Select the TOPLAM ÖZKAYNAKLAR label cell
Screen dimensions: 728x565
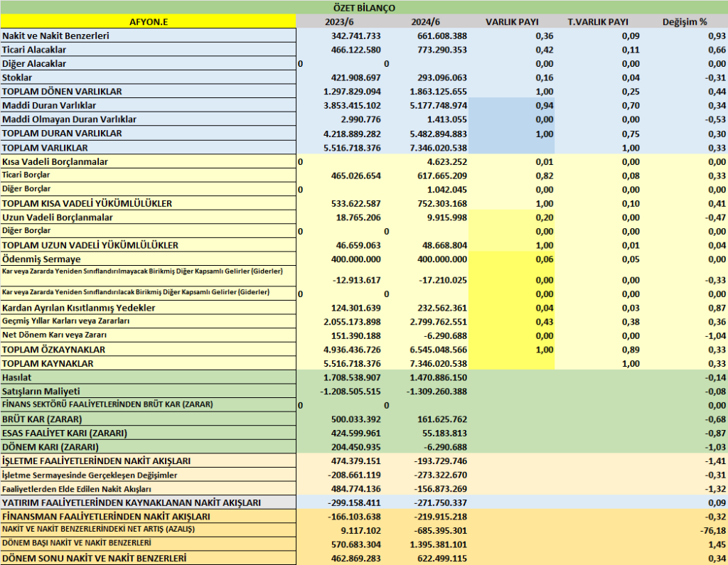(148, 350)
